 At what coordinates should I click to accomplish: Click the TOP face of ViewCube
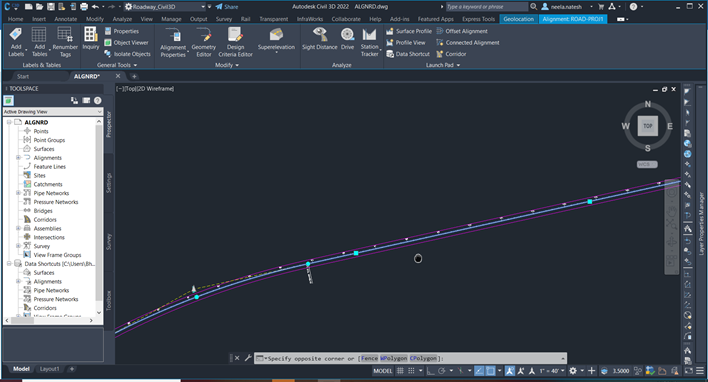coord(647,126)
